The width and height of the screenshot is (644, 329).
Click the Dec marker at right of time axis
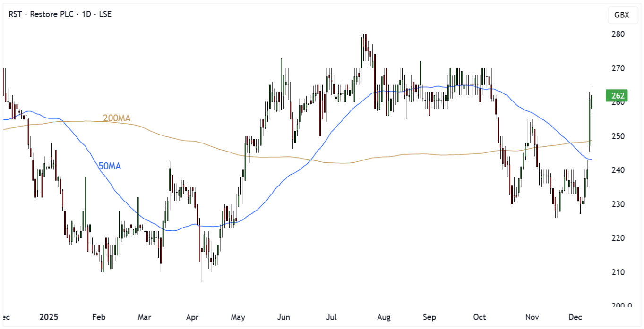coord(576,317)
